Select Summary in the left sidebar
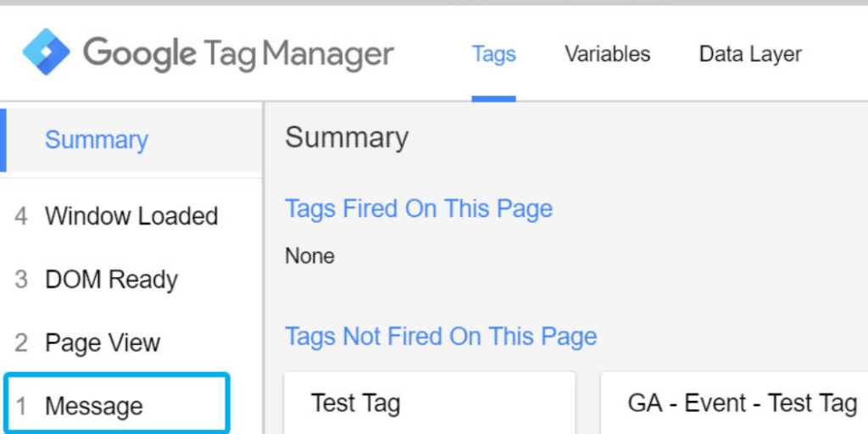Viewport: 868px width, 434px height. (x=96, y=140)
